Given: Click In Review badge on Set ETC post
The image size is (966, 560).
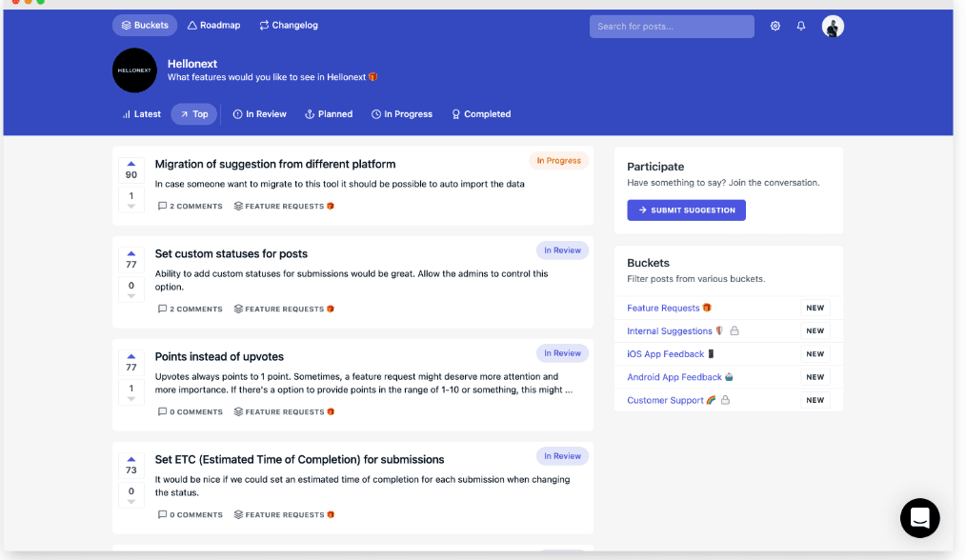Looking at the screenshot, I should pos(562,456).
